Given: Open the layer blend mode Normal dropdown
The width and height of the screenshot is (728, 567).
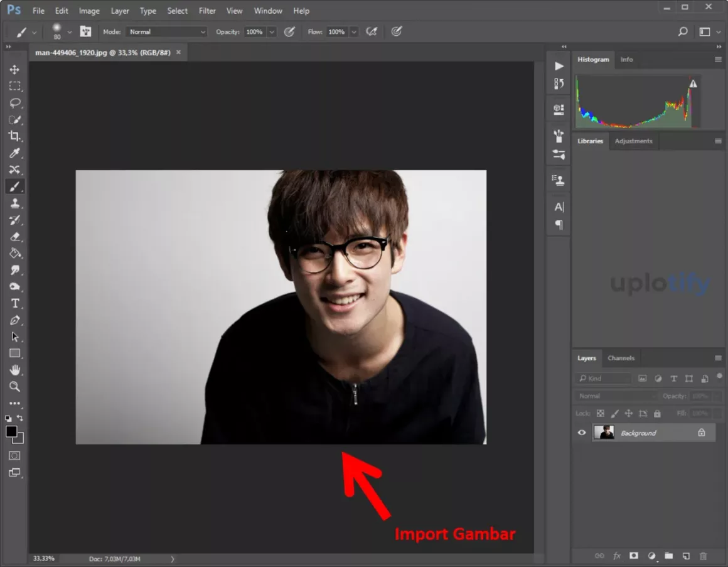Looking at the screenshot, I should point(616,396).
